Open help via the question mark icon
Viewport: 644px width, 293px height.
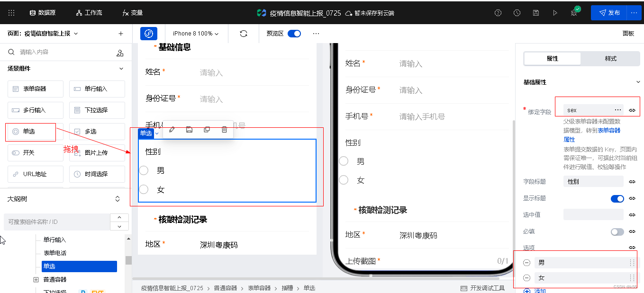(498, 13)
